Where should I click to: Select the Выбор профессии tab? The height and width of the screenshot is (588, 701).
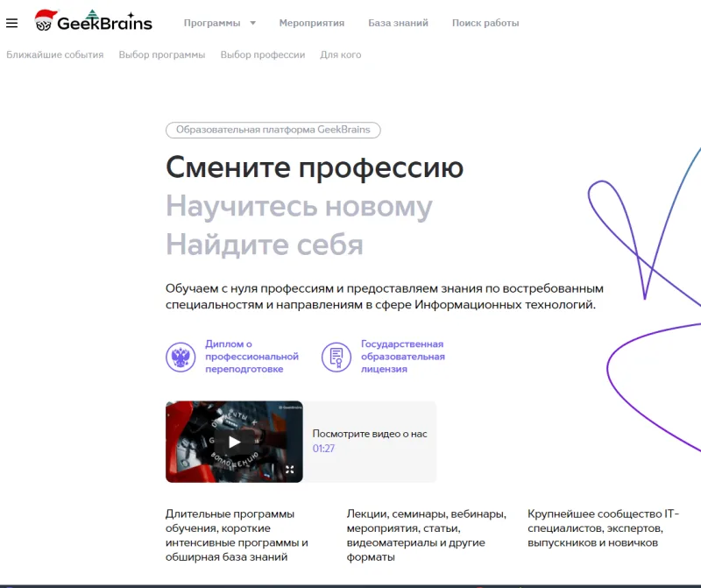262,54
